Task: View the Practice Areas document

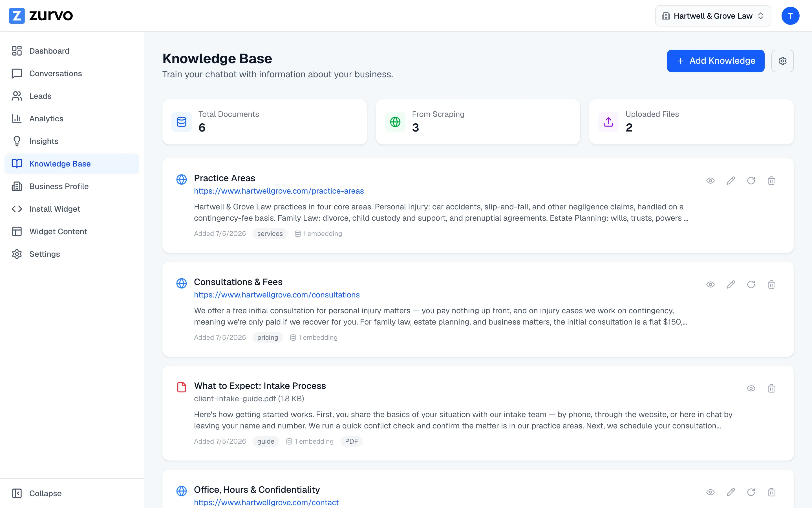Action: 710,181
